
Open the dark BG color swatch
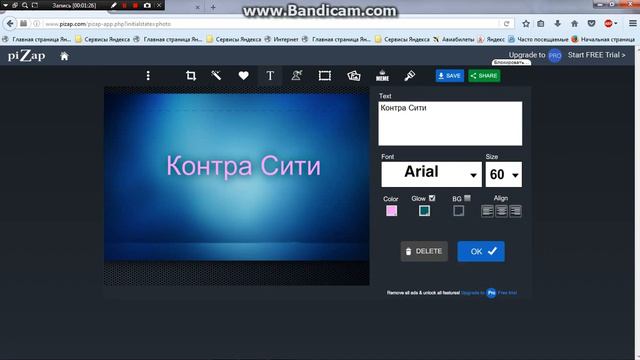pyautogui.click(x=458, y=211)
